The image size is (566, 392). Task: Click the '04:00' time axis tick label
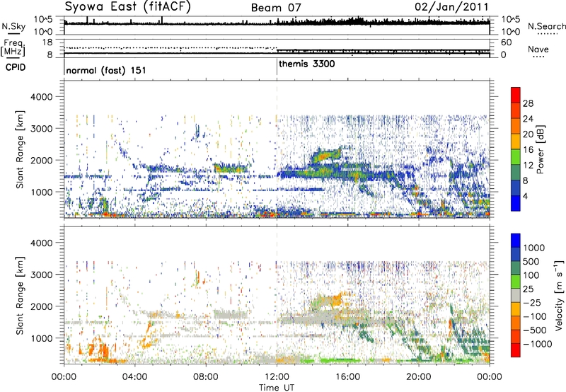134,377
